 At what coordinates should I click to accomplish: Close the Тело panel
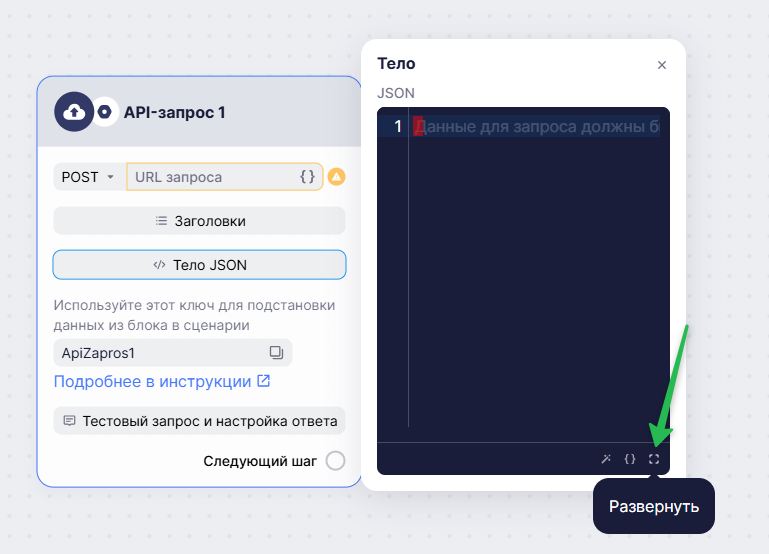point(662,65)
